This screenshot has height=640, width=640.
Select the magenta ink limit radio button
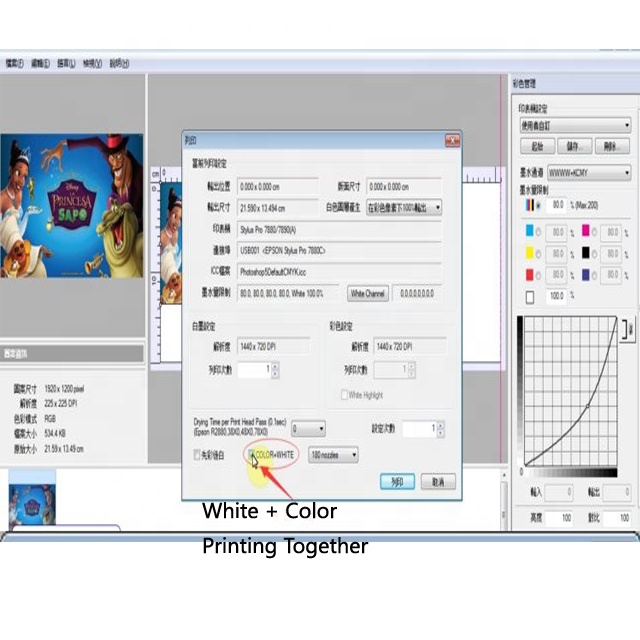[594, 232]
